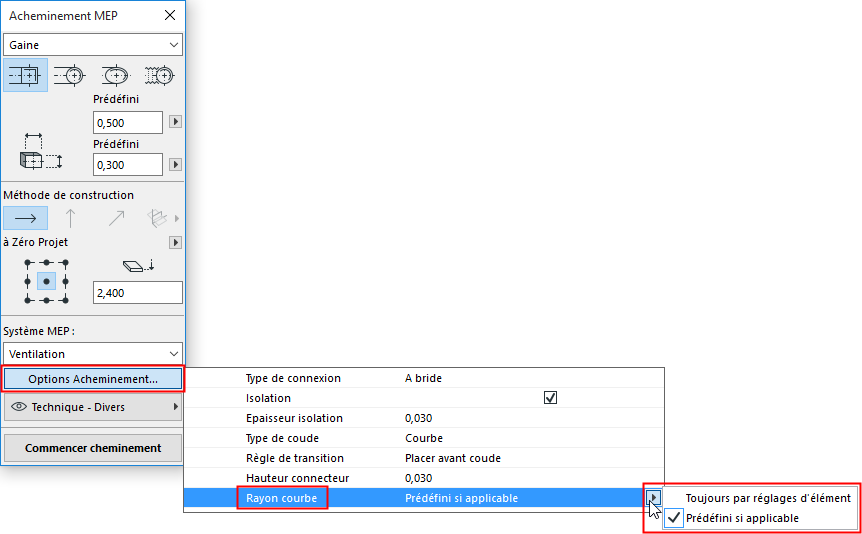This screenshot has width=862, height=534.
Task: Choose Toujours par réglages d'élément
Action: (768, 498)
